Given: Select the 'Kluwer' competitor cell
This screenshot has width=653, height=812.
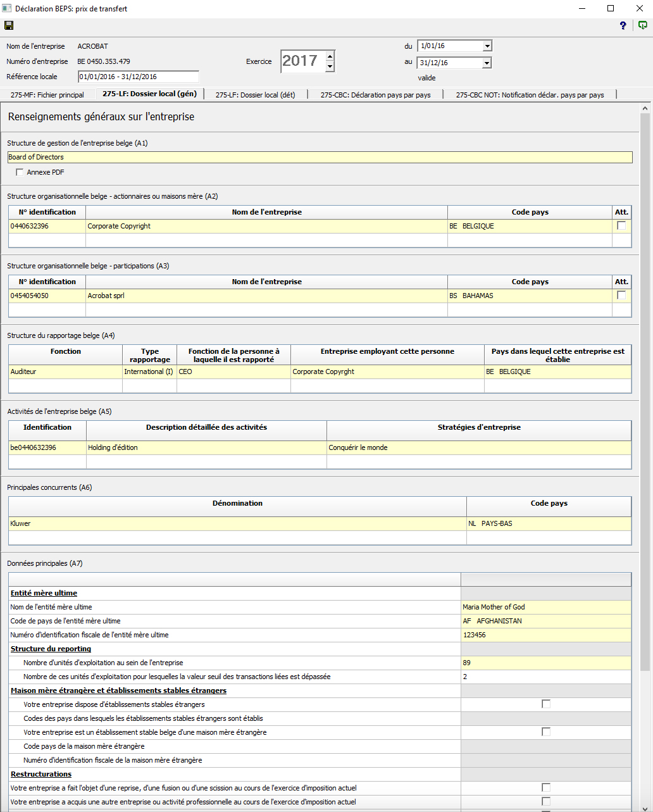Looking at the screenshot, I should click(237, 523).
